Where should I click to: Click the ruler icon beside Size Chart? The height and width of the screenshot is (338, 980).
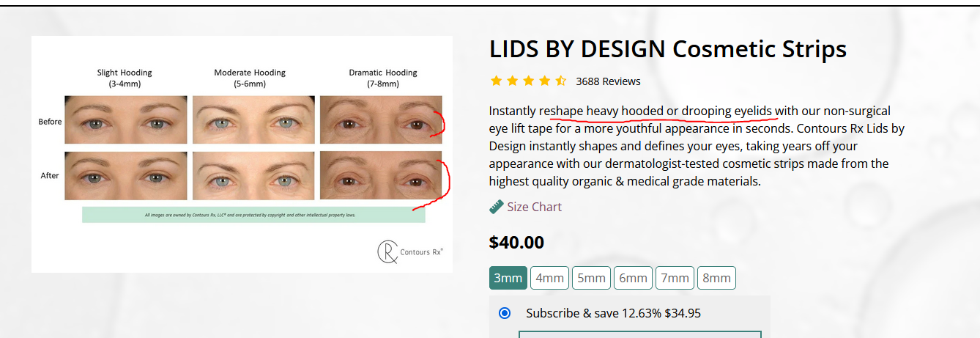point(496,207)
